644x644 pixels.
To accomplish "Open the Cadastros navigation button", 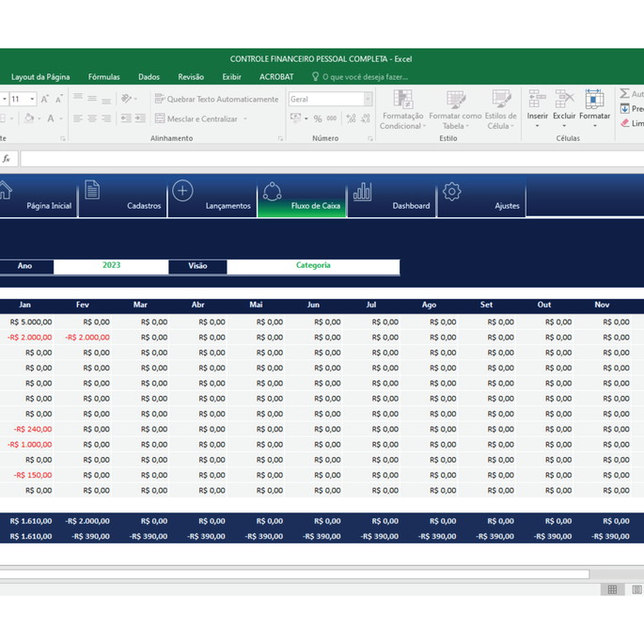I will click(x=123, y=196).
